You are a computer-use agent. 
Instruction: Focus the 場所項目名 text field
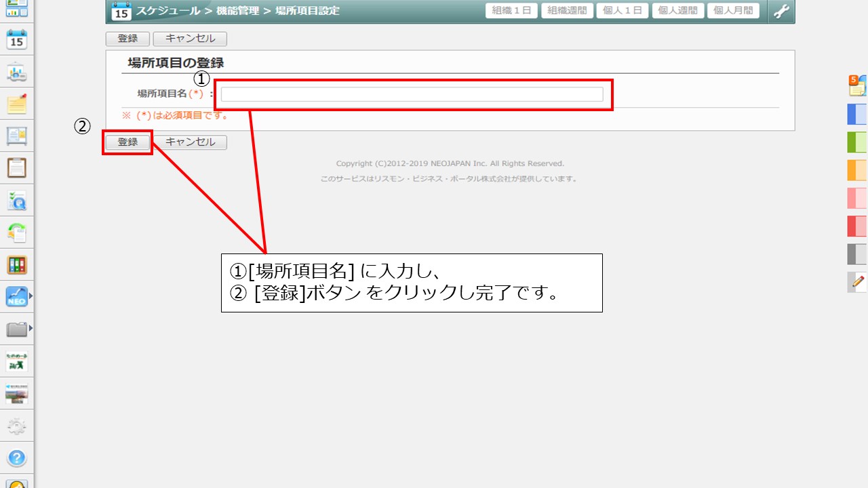[x=412, y=94]
